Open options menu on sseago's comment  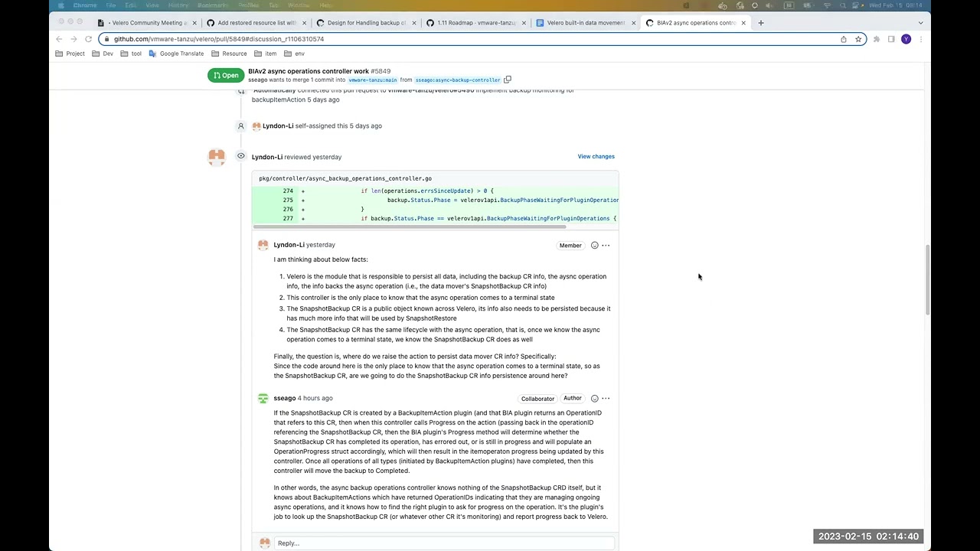tap(606, 398)
